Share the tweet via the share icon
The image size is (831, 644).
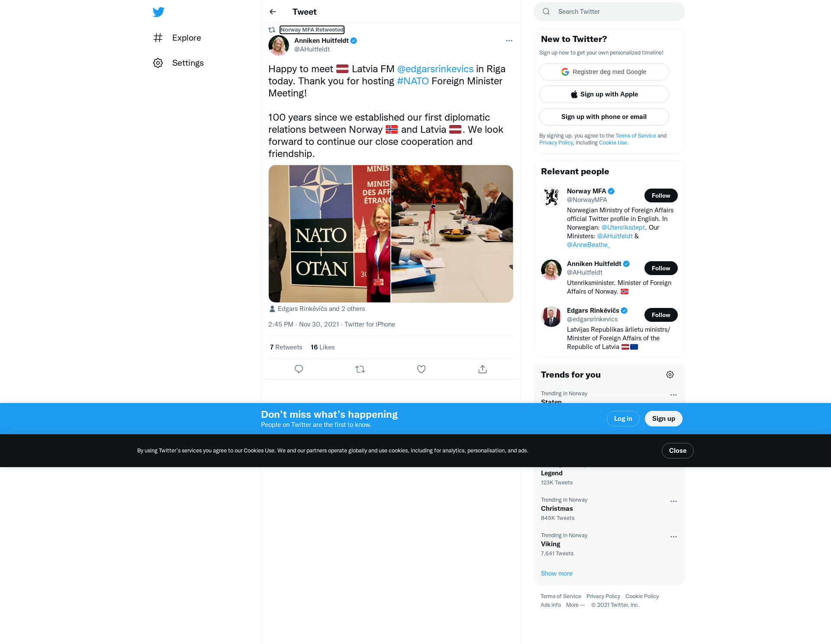483,369
